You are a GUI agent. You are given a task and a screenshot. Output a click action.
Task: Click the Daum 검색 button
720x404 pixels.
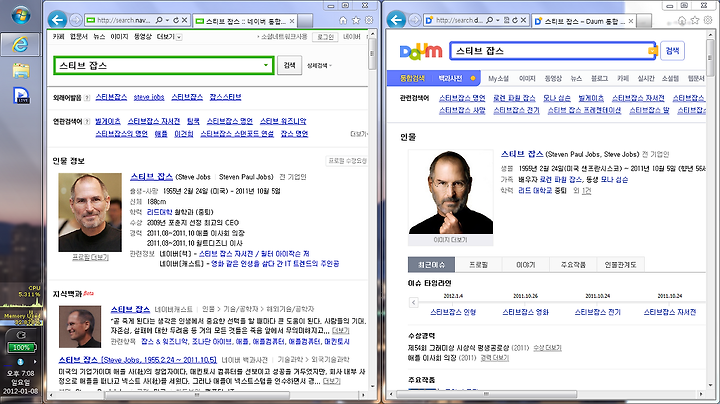tap(672, 50)
